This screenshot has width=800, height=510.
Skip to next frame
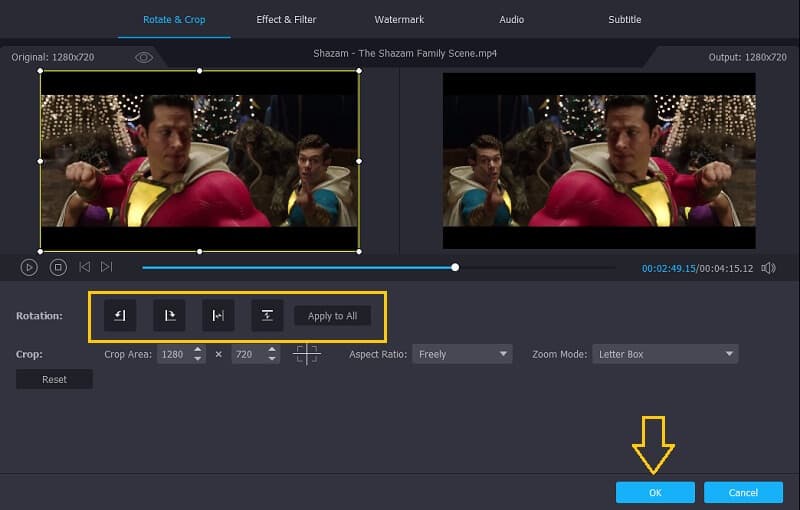[x=107, y=267]
